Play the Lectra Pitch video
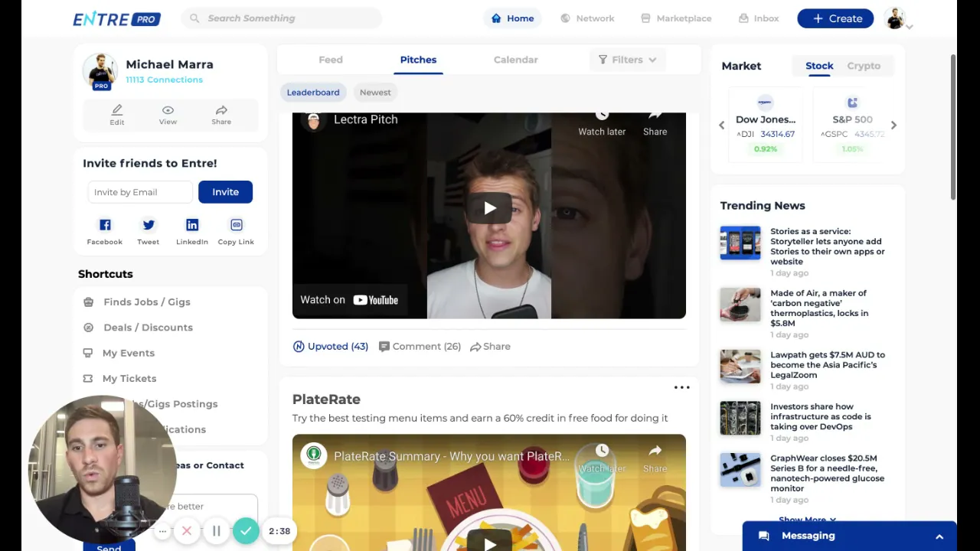The width and height of the screenshot is (980, 551). tap(489, 208)
